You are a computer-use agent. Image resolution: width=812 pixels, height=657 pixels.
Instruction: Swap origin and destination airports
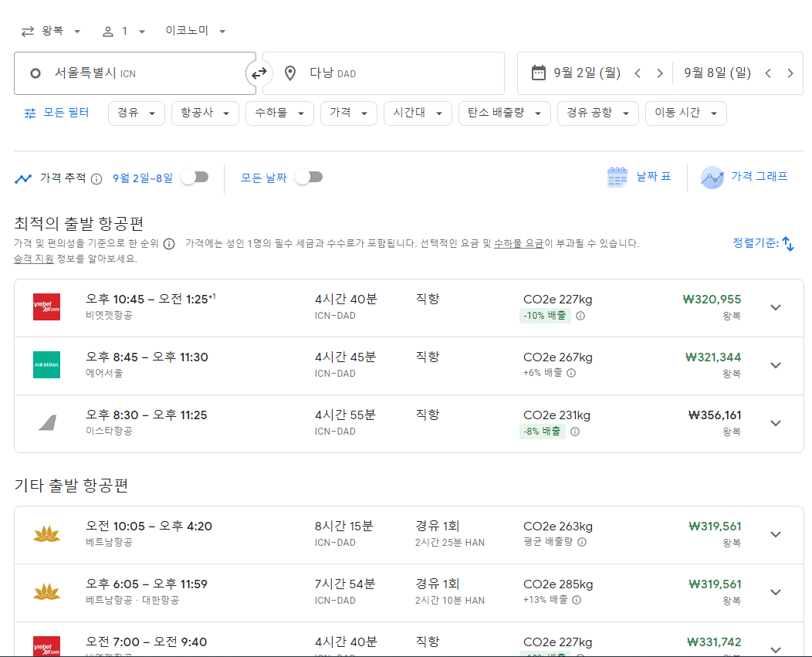pos(258,73)
